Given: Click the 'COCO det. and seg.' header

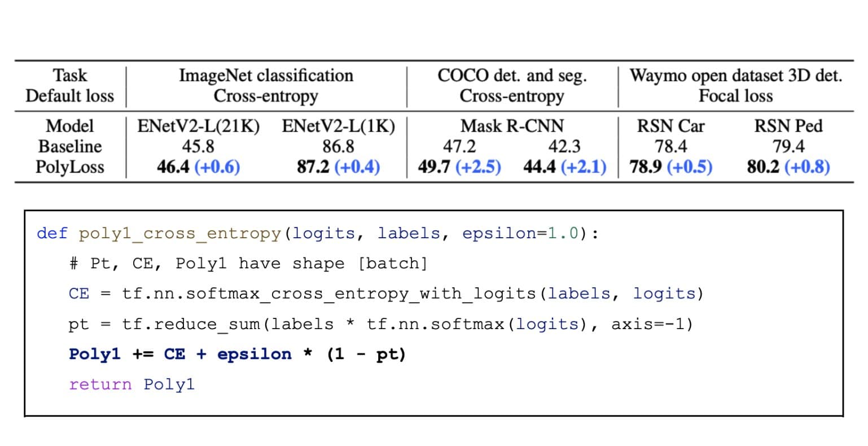Looking at the screenshot, I should click(512, 75).
